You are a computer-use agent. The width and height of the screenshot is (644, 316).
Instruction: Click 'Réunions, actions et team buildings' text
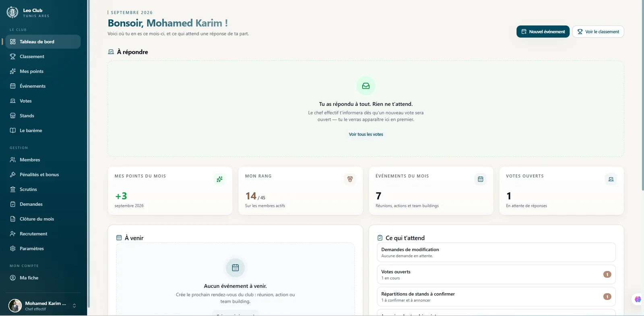pos(407,206)
